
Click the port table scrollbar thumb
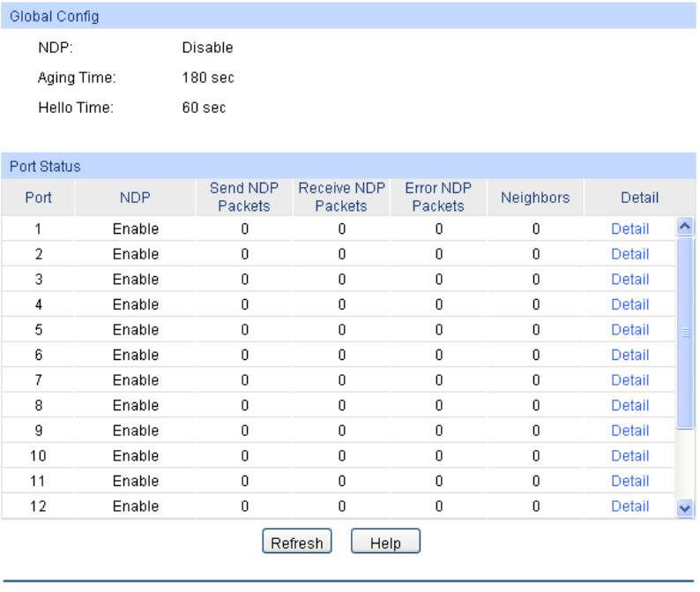point(685,332)
